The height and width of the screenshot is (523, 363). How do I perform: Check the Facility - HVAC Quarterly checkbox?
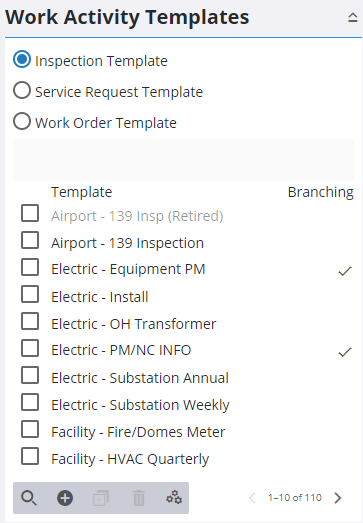point(30,456)
